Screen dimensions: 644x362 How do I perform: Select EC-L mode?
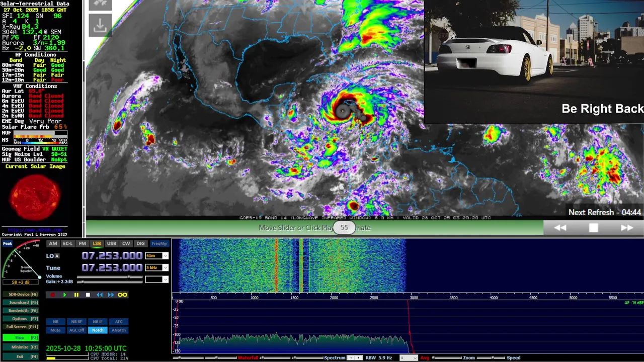pyautogui.click(x=67, y=244)
